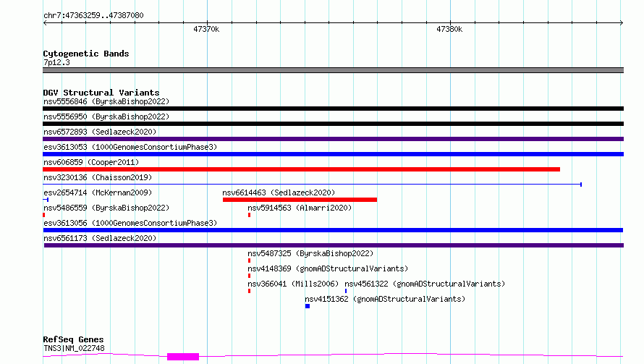Click the gray 7p12.3 cytogenetic band bar
This screenshot has height=364, width=644.
coord(333,70)
